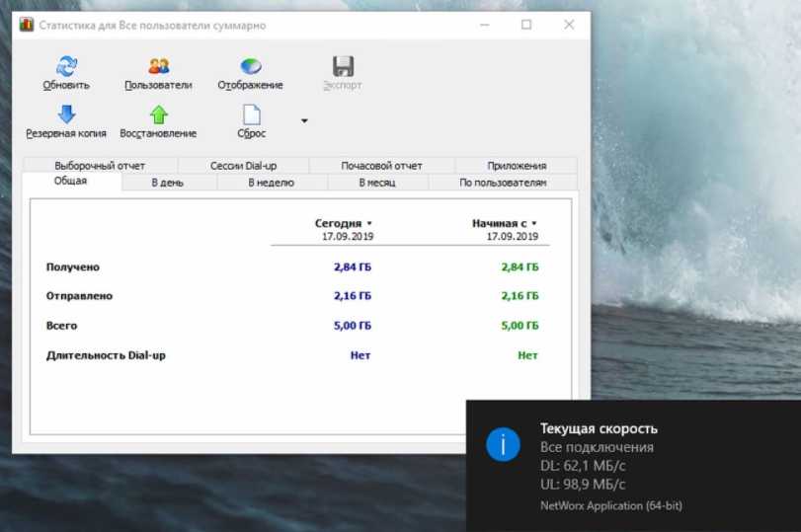Open the В месяц tab
Viewport: 801px width, 532px height.
[x=376, y=183]
